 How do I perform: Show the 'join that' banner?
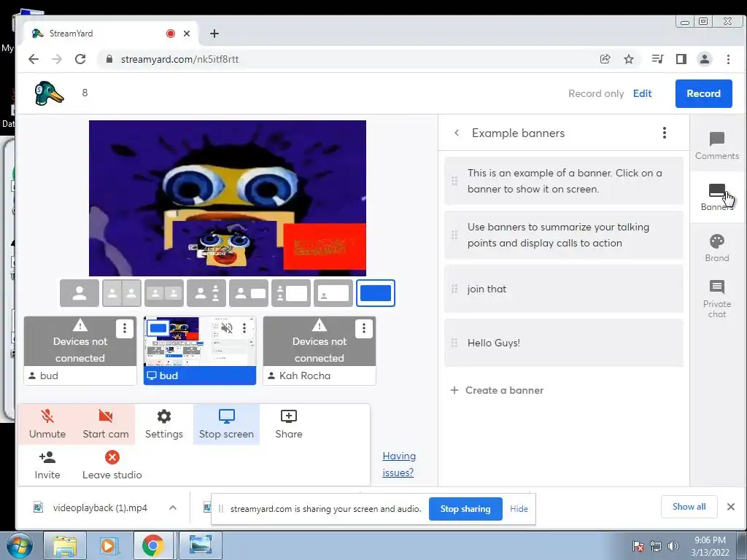pos(564,289)
